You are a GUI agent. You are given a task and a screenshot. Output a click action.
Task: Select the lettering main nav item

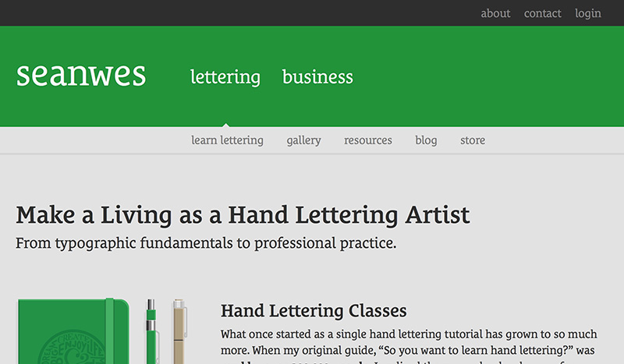click(x=225, y=77)
